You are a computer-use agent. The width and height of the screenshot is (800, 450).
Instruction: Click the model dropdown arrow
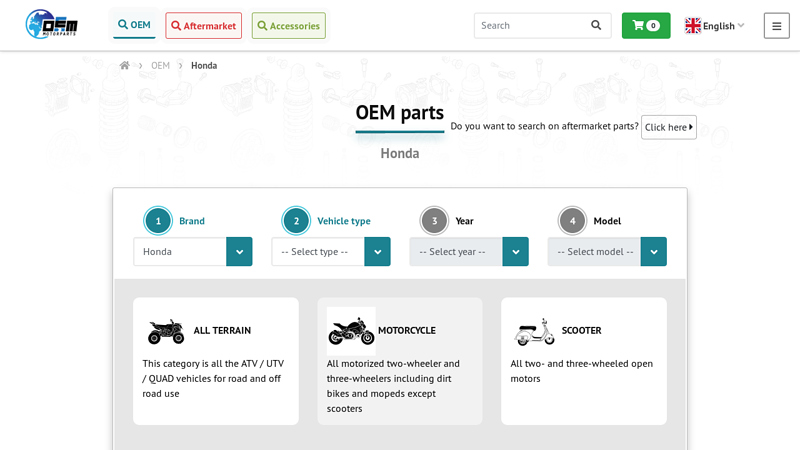654,252
